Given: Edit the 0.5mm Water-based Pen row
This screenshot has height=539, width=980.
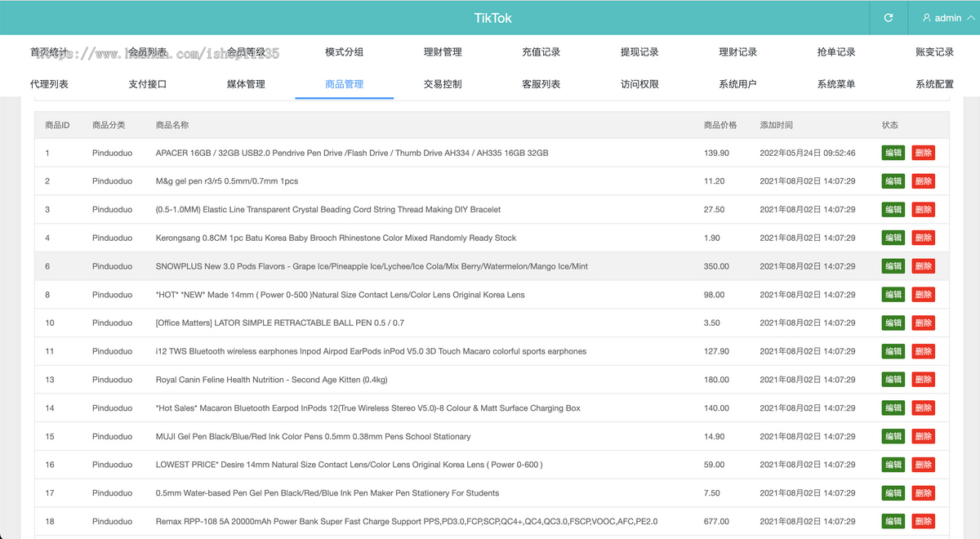Looking at the screenshot, I should pos(893,493).
